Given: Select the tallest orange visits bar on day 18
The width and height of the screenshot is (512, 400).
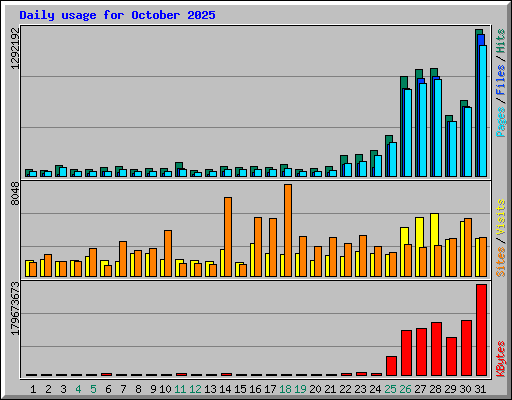Looking at the screenshot, I should [x=288, y=230].
